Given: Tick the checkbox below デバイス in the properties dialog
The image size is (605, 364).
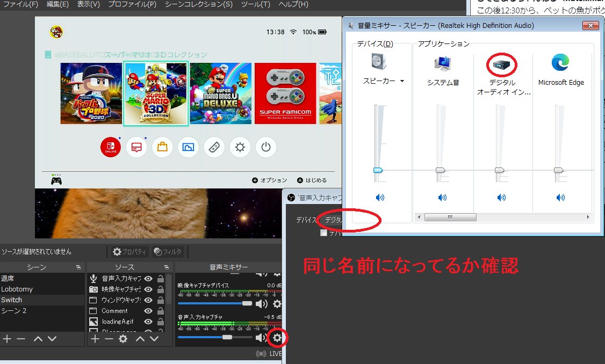Looking at the screenshot, I should (323, 233).
